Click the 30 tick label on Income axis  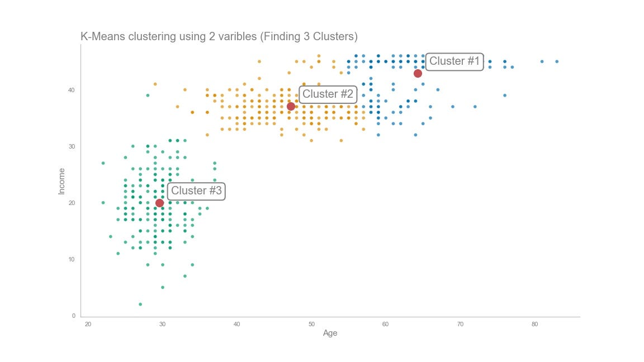(x=72, y=146)
